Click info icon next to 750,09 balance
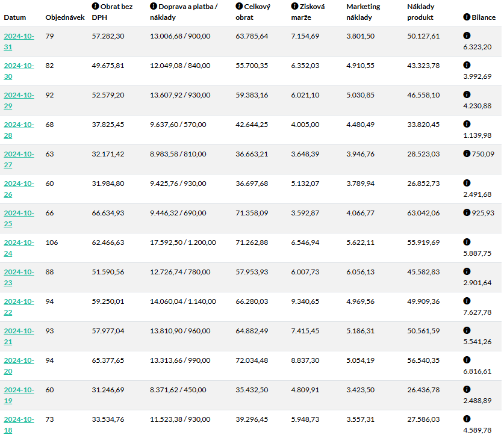504x438 pixels. pos(467,154)
